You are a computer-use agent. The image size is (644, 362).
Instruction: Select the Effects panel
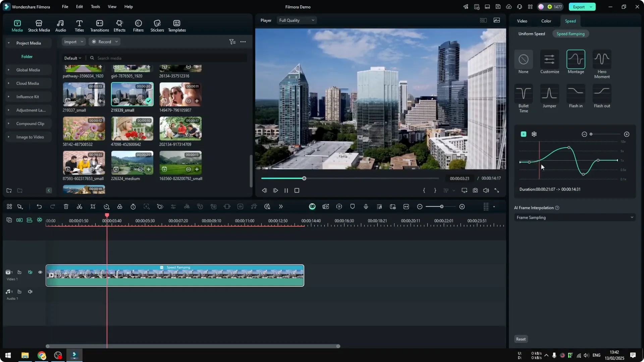tap(119, 25)
